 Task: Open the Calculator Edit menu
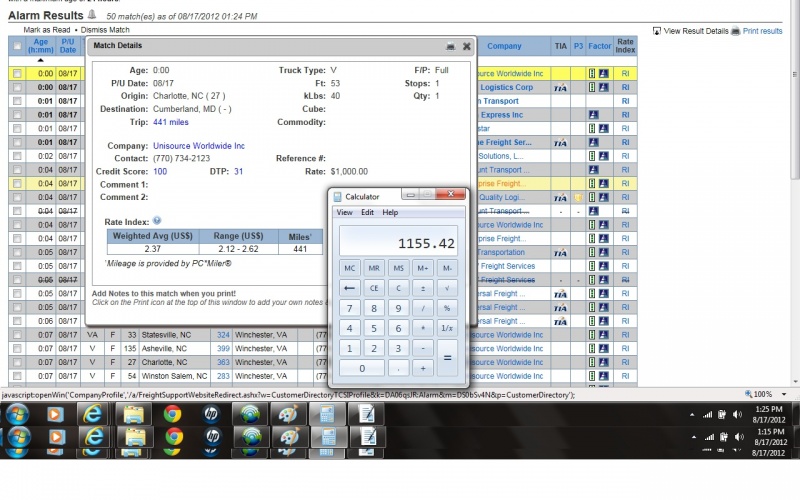(367, 212)
